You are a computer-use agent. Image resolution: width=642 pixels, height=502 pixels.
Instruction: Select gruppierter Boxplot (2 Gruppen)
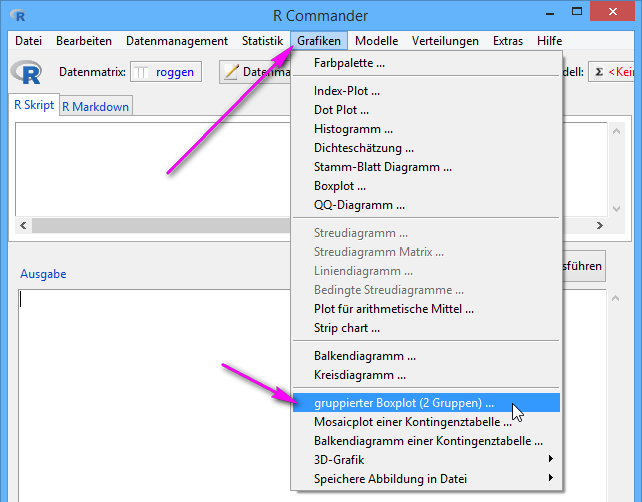[426, 403]
